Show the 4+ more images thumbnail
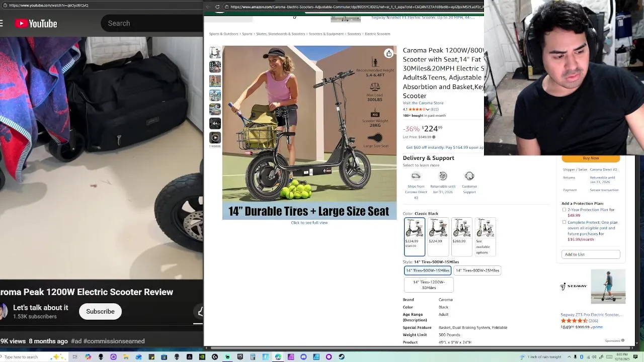The width and height of the screenshot is (644, 362). pyautogui.click(x=215, y=123)
